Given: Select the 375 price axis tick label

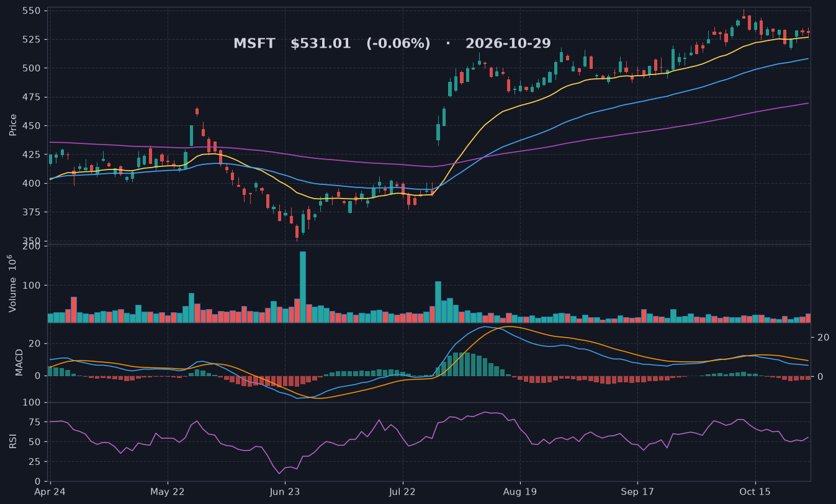Looking at the screenshot, I should pos(32,212).
